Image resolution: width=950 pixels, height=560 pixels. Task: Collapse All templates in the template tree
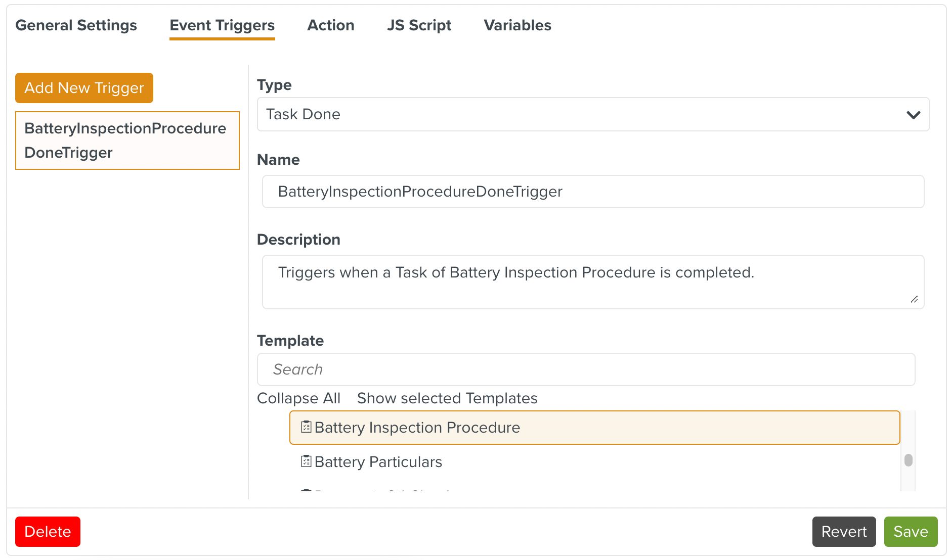point(298,398)
